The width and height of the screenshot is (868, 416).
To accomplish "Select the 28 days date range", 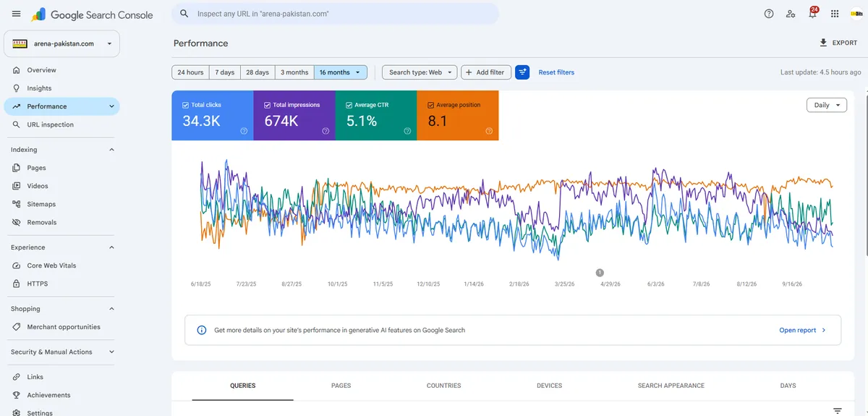I will pyautogui.click(x=258, y=72).
